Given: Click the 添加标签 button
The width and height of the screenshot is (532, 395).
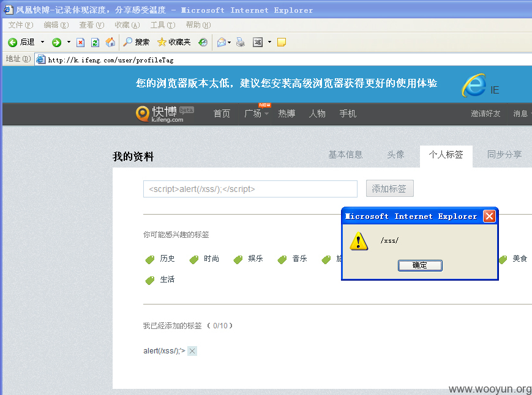Looking at the screenshot, I should [x=389, y=188].
